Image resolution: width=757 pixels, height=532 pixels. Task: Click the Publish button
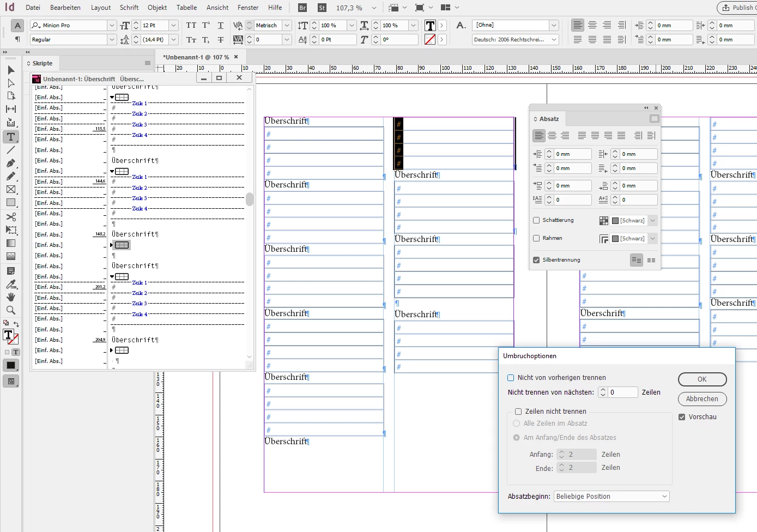click(x=737, y=8)
